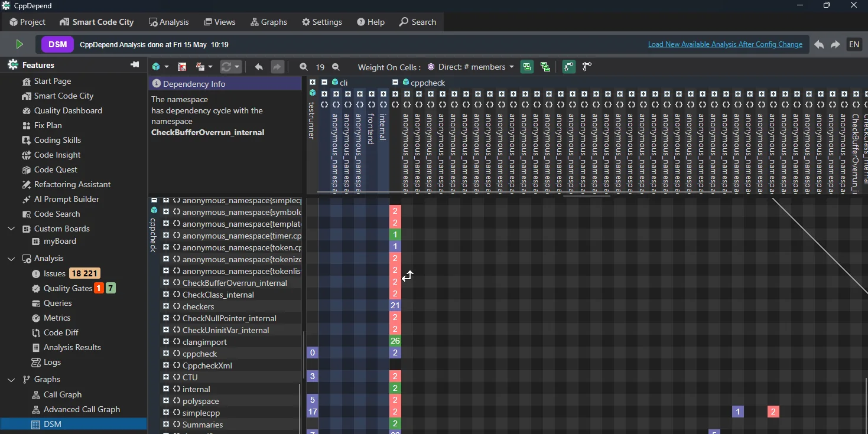Screen dimensions: 868x434
Task: Open Quality Gates entry
Action: (x=73, y=288)
